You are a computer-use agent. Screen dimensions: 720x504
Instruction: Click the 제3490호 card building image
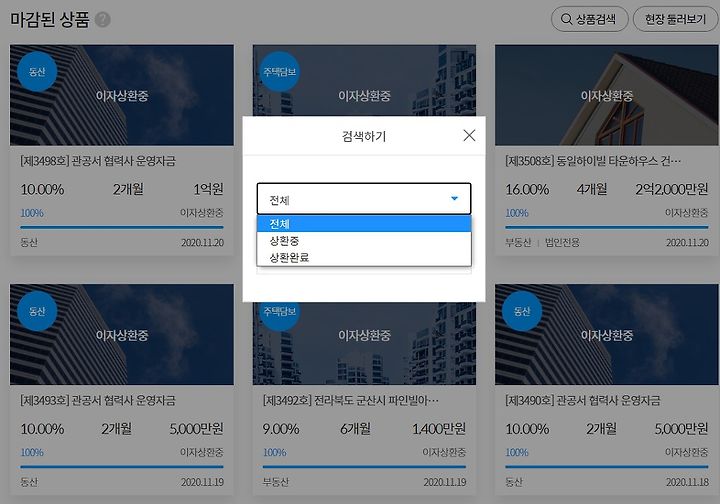pyautogui.click(x=607, y=334)
